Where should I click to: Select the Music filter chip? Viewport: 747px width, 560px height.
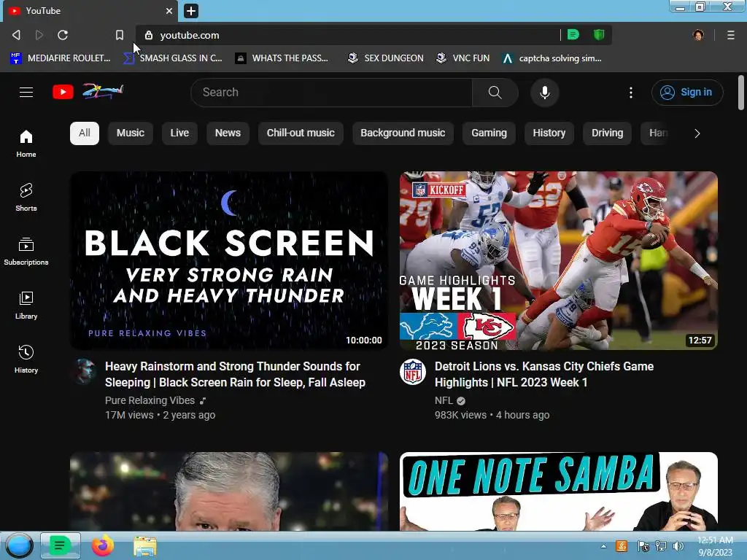(130, 133)
